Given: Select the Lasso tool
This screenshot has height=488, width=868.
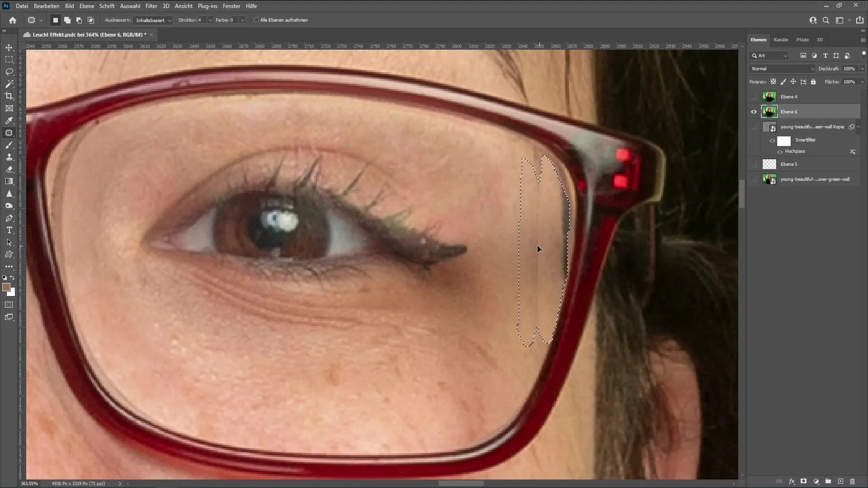Looking at the screenshot, I should [x=9, y=71].
